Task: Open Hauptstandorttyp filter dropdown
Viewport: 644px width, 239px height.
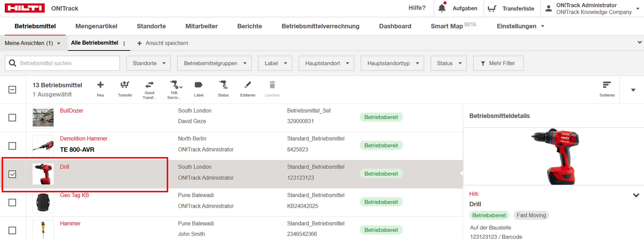Action: pyautogui.click(x=392, y=63)
